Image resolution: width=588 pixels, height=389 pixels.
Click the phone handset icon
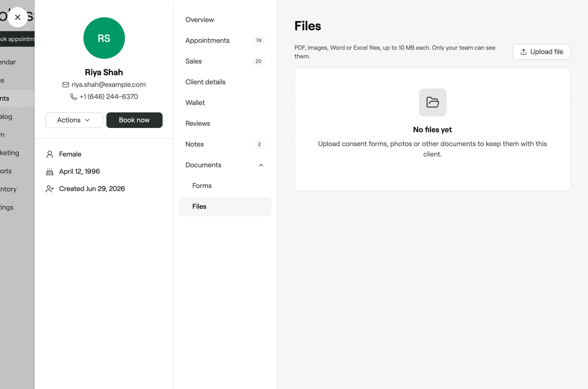coord(73,97)
